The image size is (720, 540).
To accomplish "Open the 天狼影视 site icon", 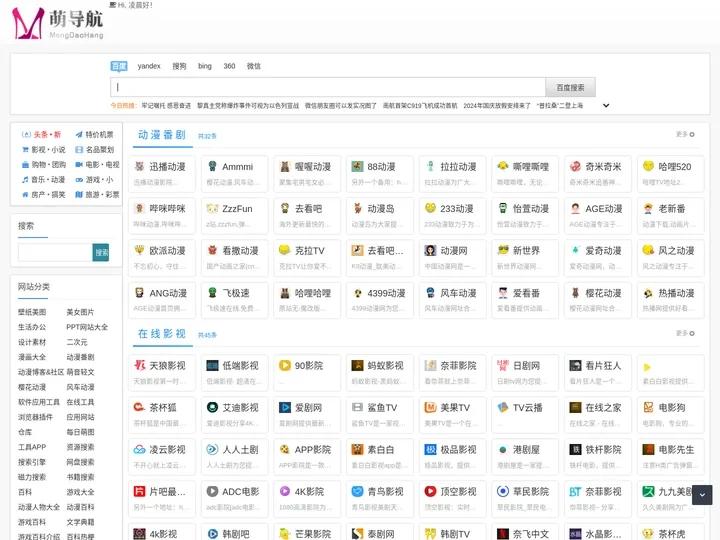I will click(140, 366).
